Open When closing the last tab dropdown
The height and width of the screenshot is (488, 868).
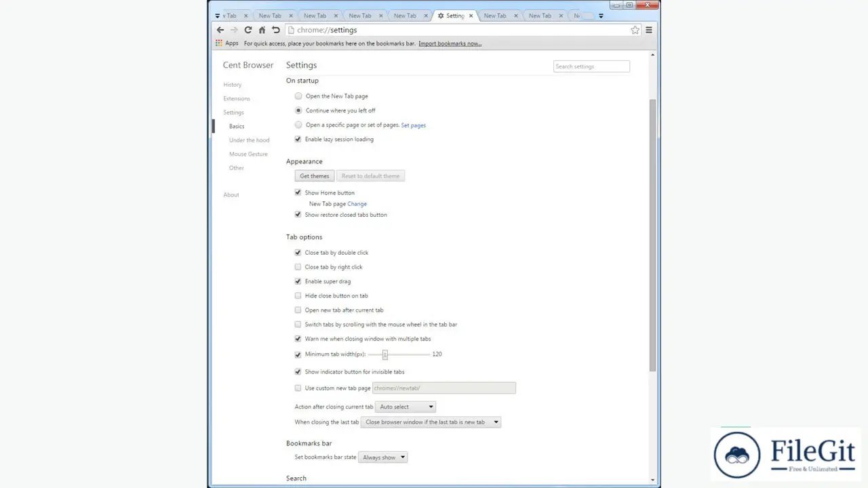431,422
